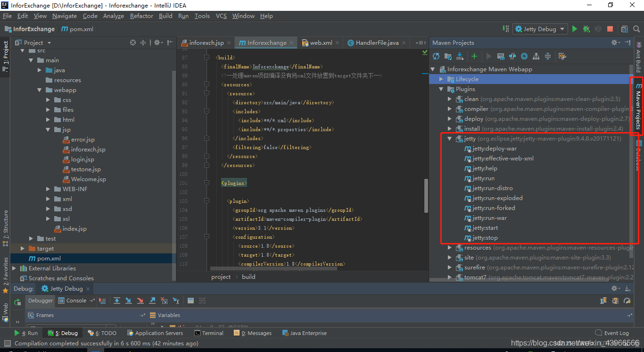This screenshot has height=352, width=644.
Task: Reimport all Maven projects
Action: pos(436,56)
